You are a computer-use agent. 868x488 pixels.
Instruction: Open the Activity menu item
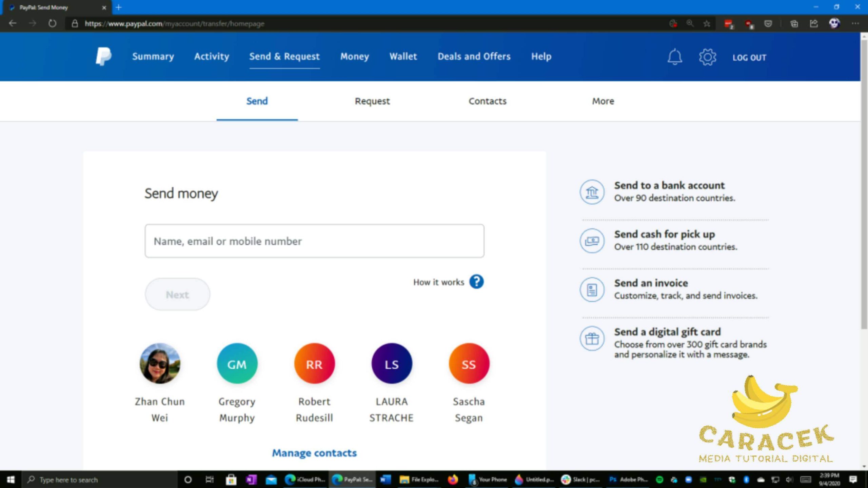(212, 56)
